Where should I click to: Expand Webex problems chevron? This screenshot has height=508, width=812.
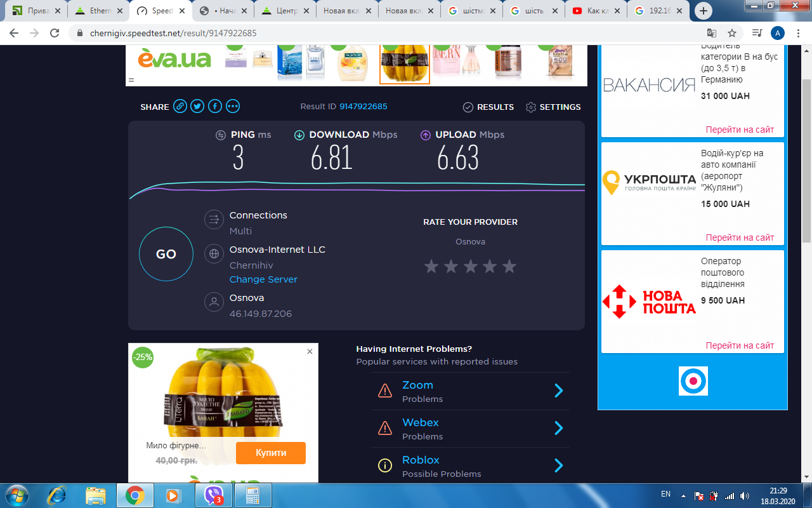558,428
